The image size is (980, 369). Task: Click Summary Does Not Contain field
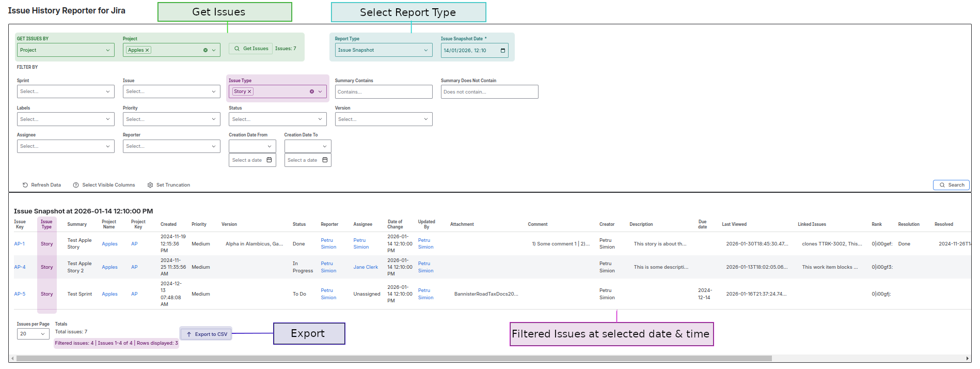(489, 92)
